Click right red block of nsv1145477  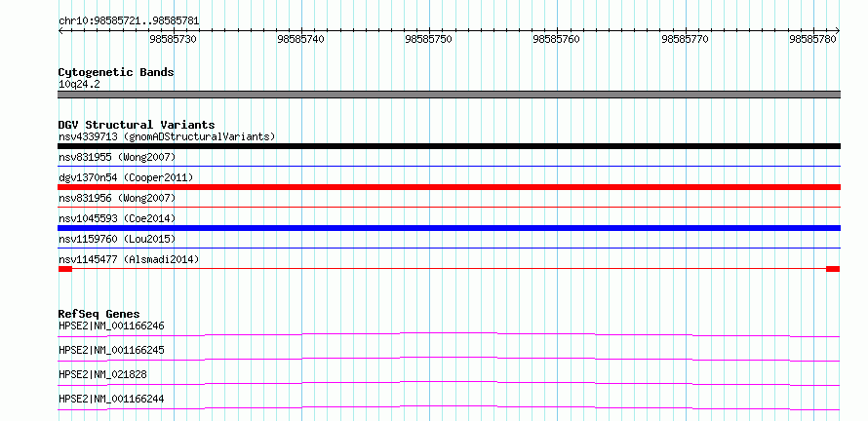click(833, 269)
